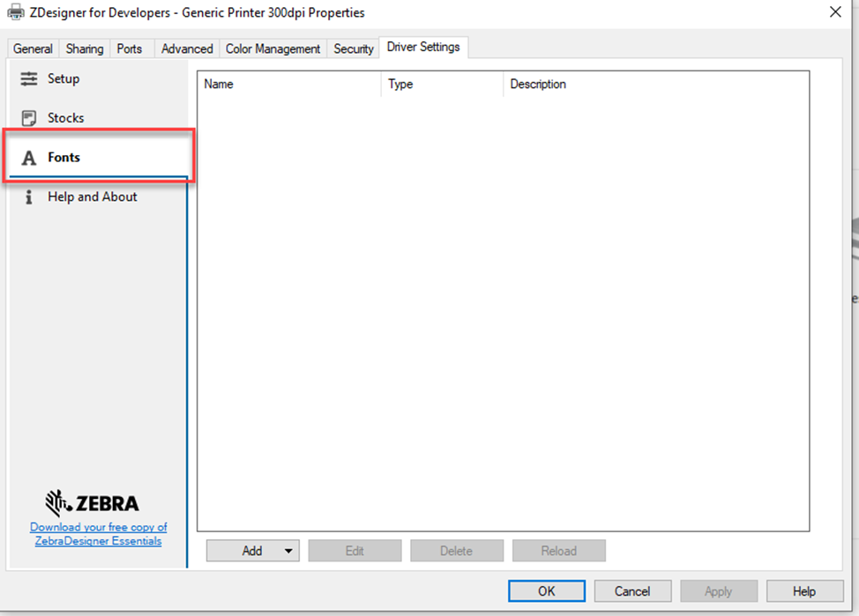Switch to the Ports tab

[131, 48]
